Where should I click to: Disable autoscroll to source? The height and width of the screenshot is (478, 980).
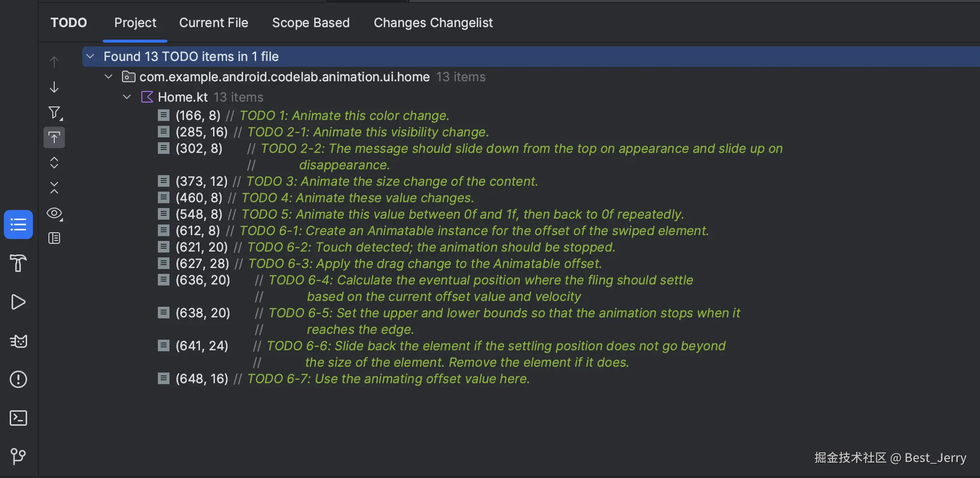pos(54,137)
